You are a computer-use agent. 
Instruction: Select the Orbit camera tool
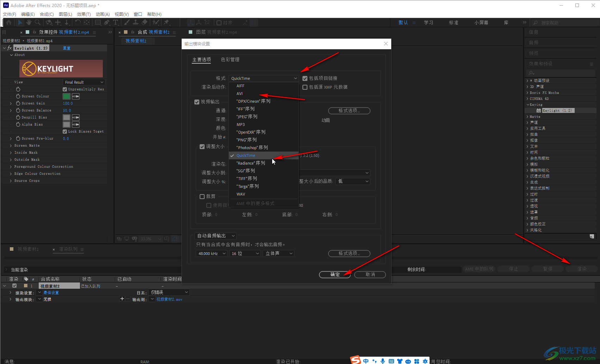(49, 23)
